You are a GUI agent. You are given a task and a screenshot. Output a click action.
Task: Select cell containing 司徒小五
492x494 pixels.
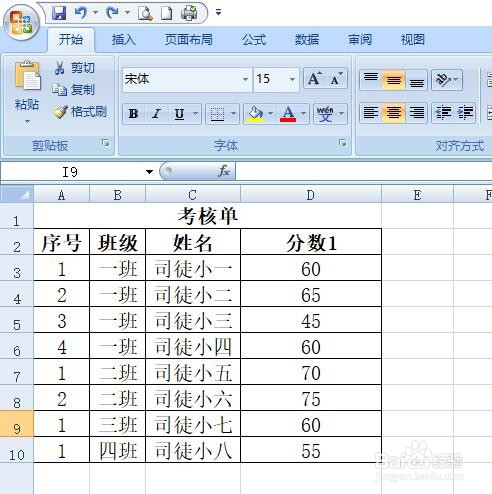click(x=193, y=372)
